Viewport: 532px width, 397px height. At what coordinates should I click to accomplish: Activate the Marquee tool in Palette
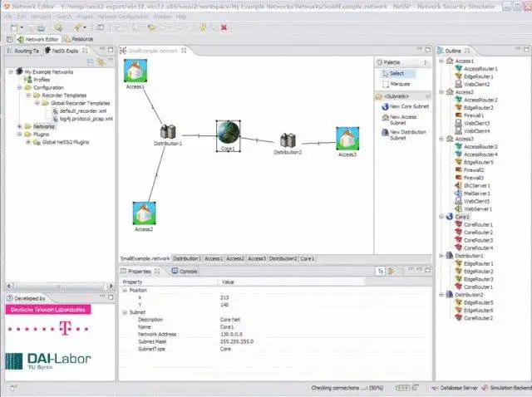tap(397, 84)
